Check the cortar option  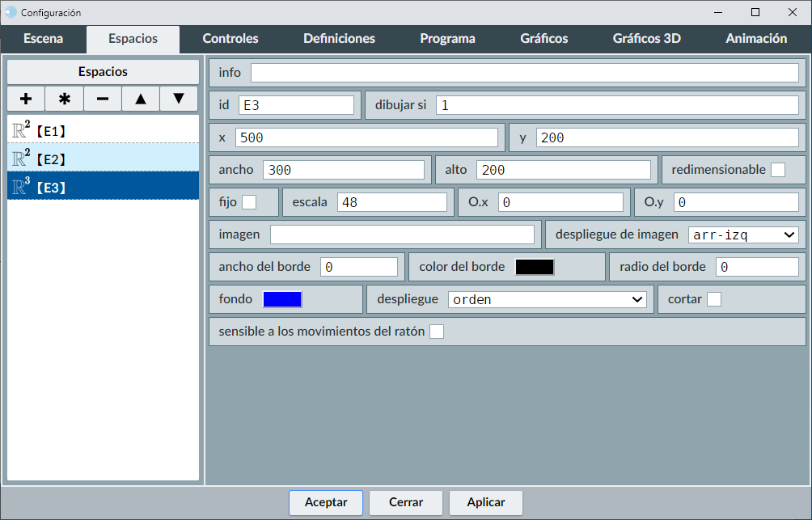coord(714,299)
